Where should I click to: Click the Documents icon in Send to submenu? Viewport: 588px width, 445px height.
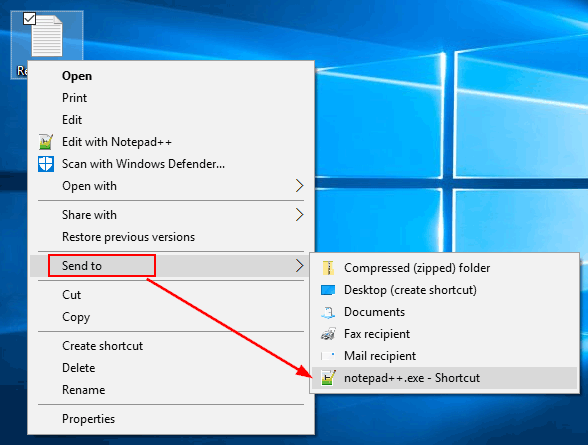pos(328,312)
